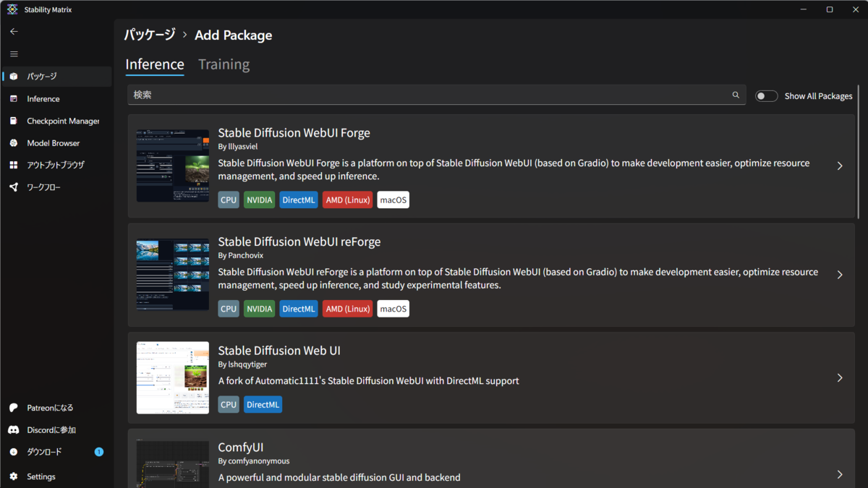The height and width of the screenshot is (488, 868).
Task: Click the Model Browser icon
Action: tap(14, 143)
